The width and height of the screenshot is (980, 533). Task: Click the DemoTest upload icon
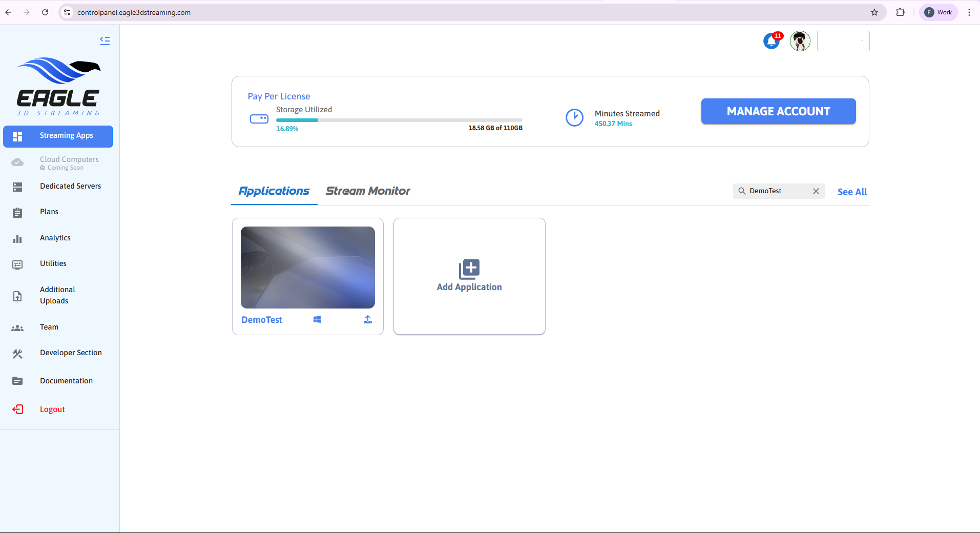pos(368,320)
